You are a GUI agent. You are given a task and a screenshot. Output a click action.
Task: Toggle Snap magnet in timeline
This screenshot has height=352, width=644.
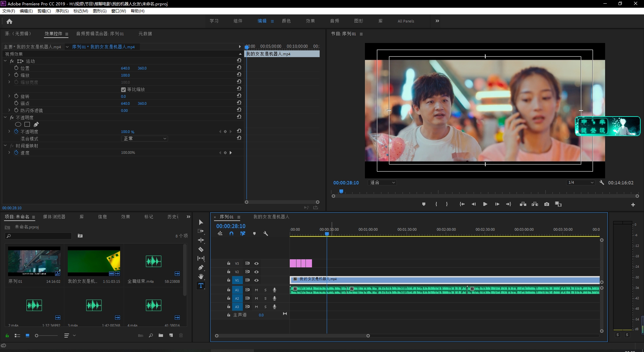point(231,233)
